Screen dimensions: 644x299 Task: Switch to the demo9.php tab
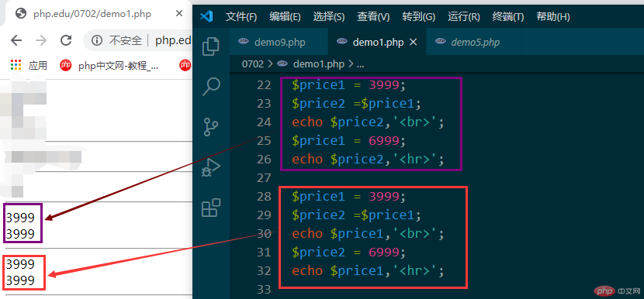[x=279, y=42]
